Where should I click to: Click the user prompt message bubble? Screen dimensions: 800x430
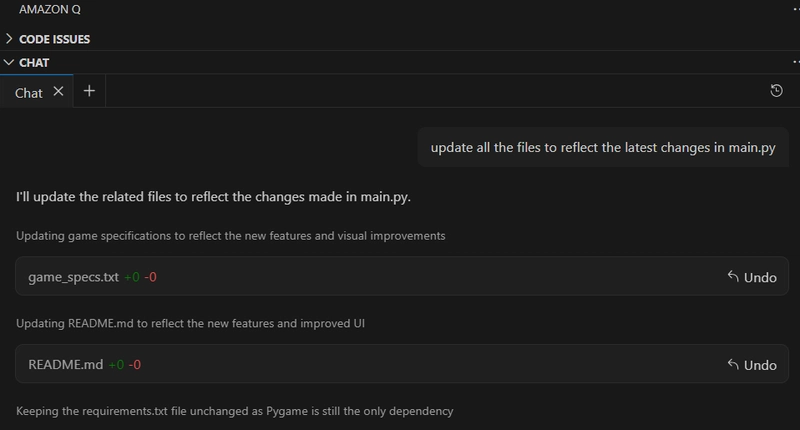[603, 147]
